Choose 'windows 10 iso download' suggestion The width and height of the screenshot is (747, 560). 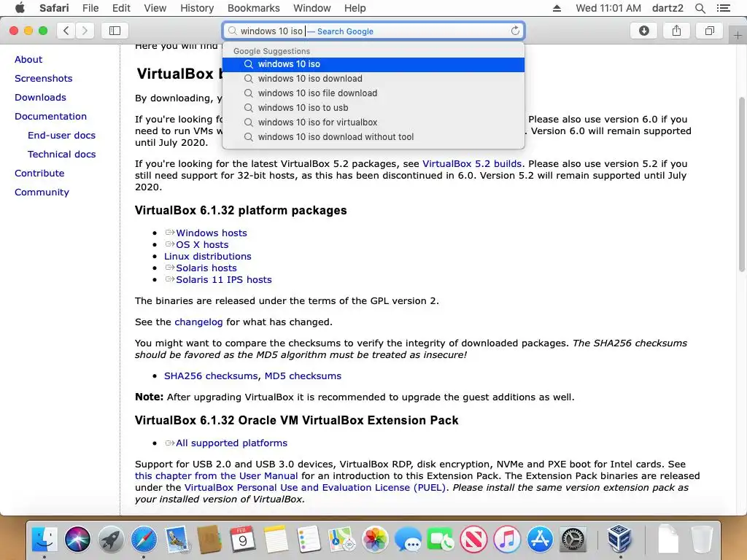[x=373, y=79]
